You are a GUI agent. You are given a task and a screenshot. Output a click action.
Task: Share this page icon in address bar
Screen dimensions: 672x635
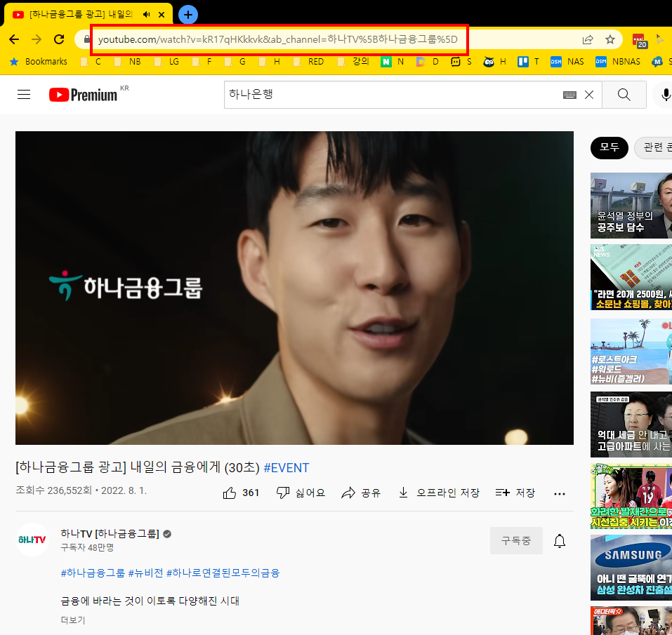tap(588, 40)
